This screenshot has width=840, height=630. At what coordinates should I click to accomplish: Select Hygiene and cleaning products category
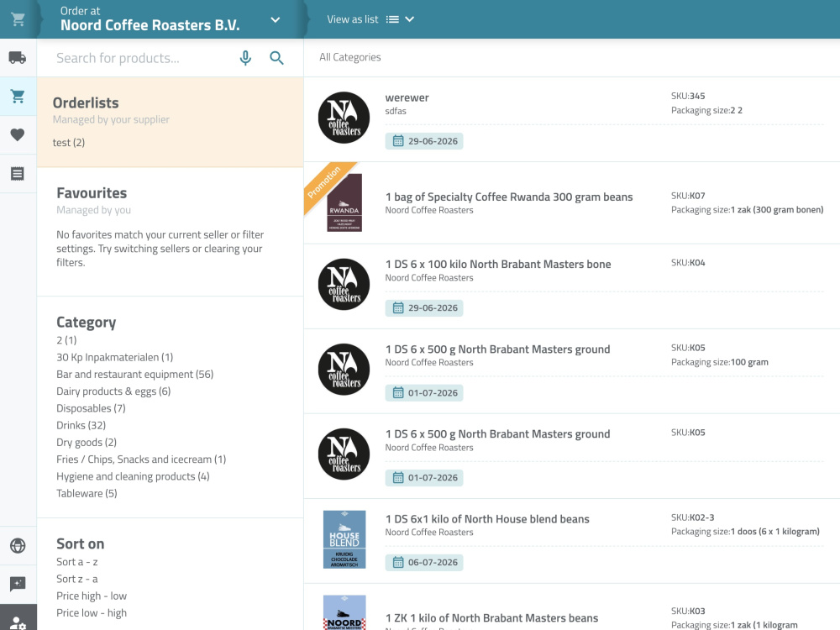[133, 476]
